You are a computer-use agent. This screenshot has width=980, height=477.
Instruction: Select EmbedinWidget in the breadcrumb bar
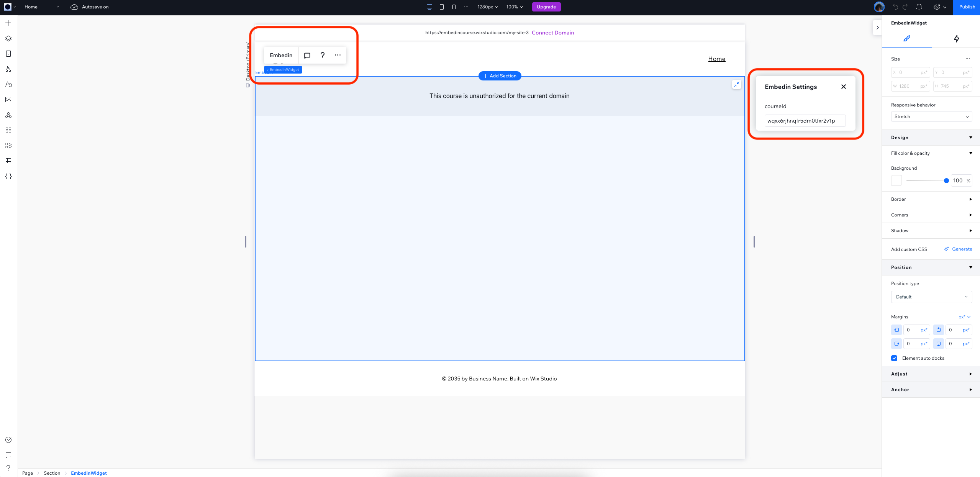(88, 473)
